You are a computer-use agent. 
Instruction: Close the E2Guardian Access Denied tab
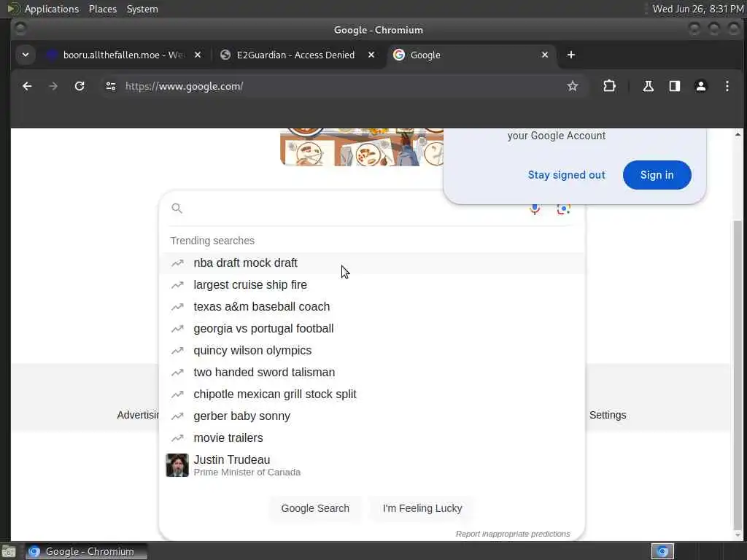coord(371,55)
